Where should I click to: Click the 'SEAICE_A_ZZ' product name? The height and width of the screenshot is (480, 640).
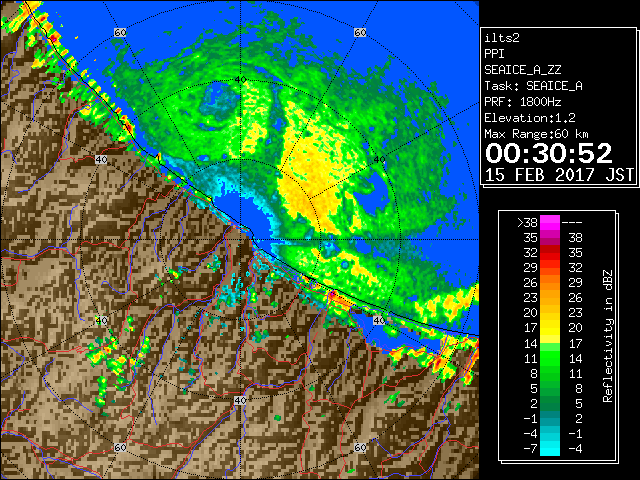(523, 70)
